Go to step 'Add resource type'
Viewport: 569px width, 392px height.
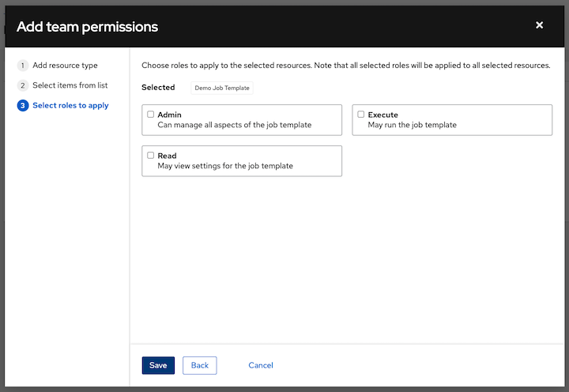(65, 66)
